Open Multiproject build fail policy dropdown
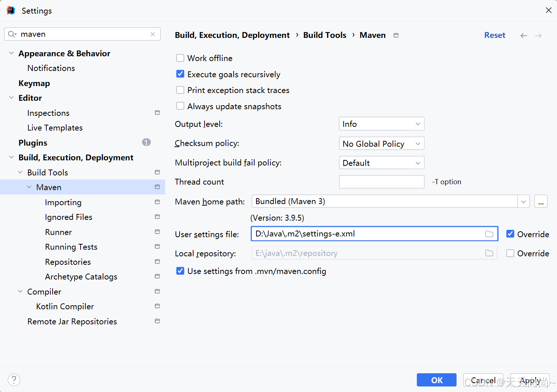Viewport: 557px width, 392px height. 382,163
